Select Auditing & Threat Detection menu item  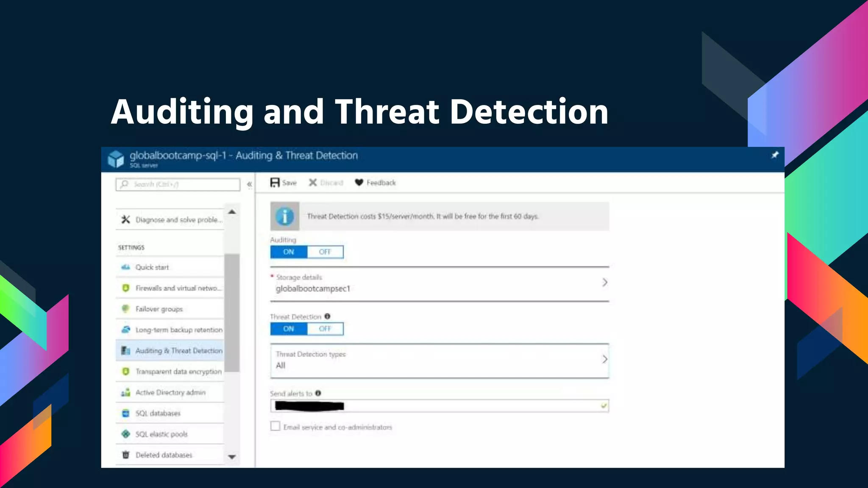170,350
